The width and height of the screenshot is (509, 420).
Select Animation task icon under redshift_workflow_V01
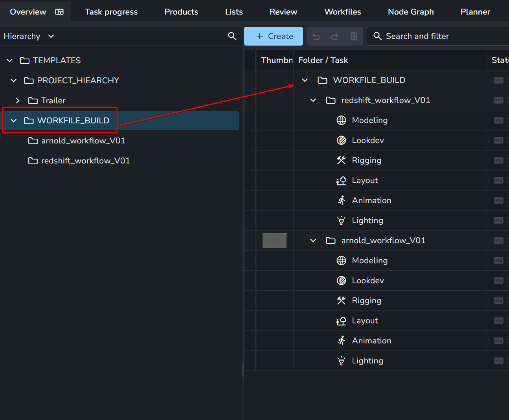tap(341, 200)
